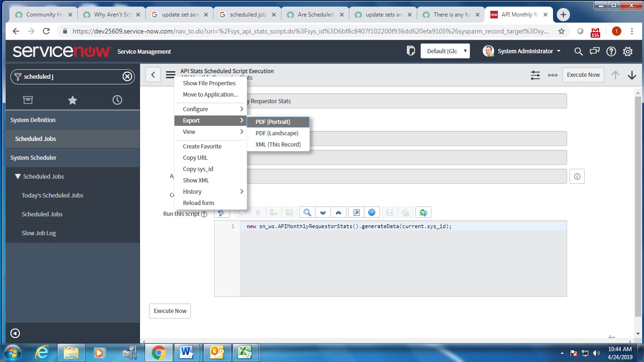The width and height of the screenshot is (644, 362).
Task: Collapse the Scheduled Jobs navigator group
Action: (x=18, y=176)
